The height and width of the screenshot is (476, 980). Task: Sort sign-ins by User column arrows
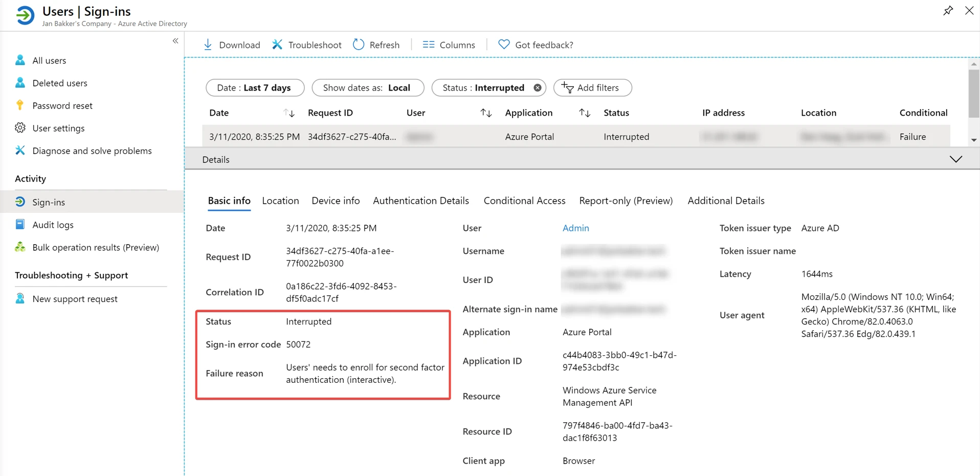(486, 113)
